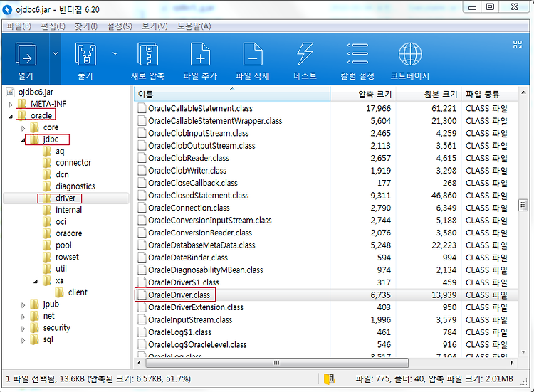Select OracleDriver.class file
The height and width of the screenshot is (392, 534).
(x=179, y=295)
